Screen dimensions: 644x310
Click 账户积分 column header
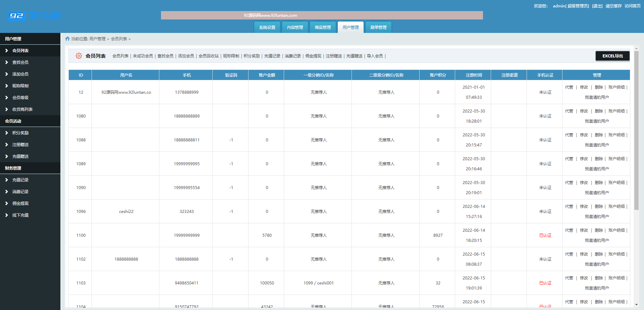(438, 75)
